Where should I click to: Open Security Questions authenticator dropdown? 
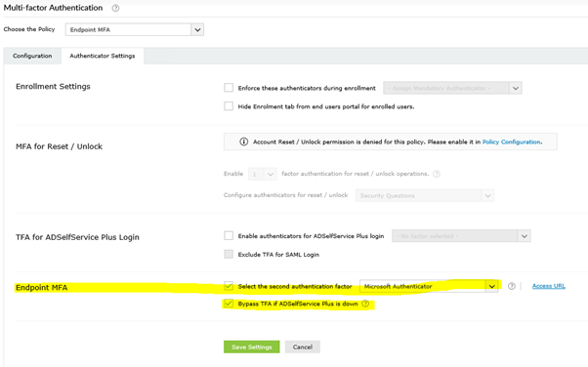click(x=425, y=195)
